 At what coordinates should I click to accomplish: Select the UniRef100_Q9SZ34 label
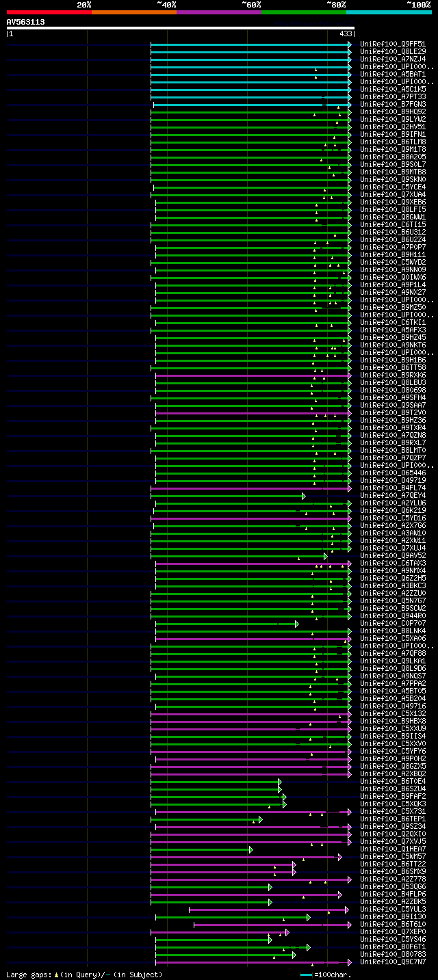(x=393, y=826)
